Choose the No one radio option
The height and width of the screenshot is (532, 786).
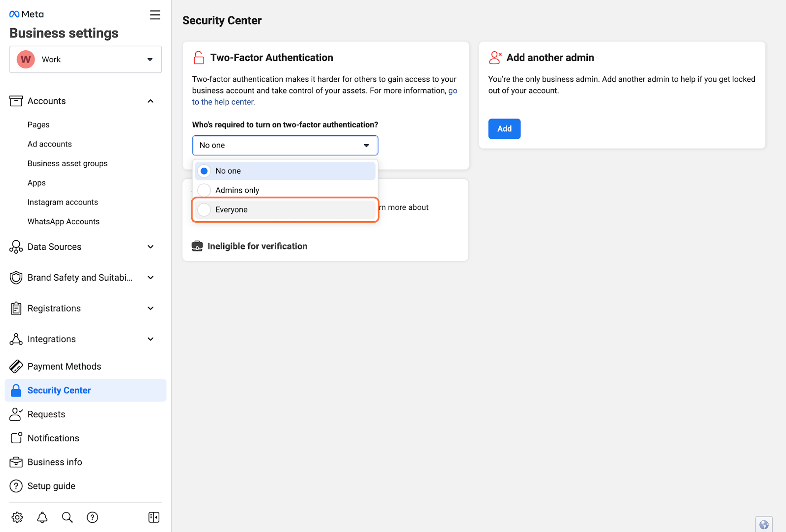(x=204, y=171)
